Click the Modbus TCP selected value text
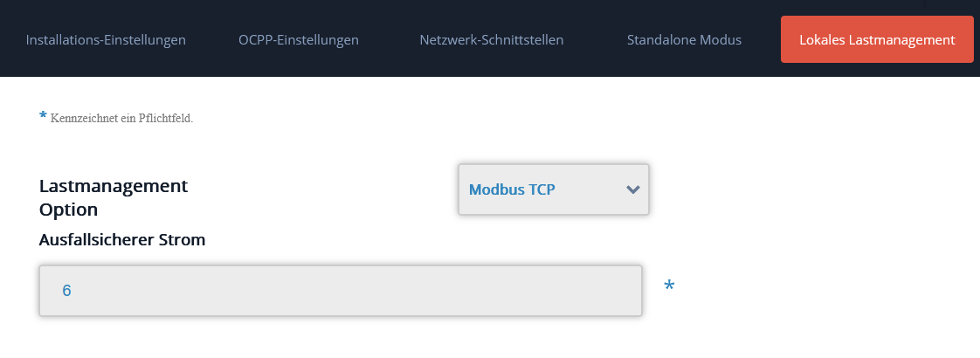Image resolution: width=980 pixels, height=358 pixels. 512,189
